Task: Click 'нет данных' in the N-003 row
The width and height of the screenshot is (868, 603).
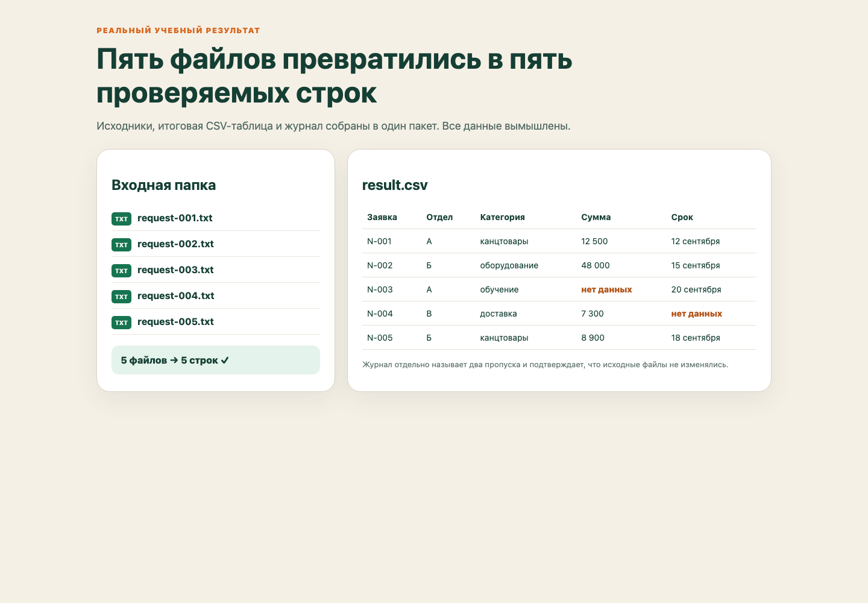Action: tap(606, 289)
